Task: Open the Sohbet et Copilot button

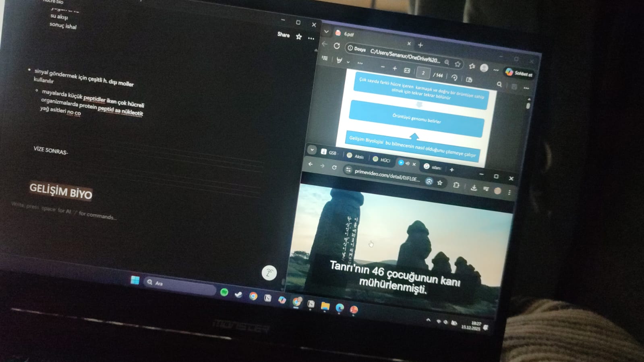Action: coord(519,73)
